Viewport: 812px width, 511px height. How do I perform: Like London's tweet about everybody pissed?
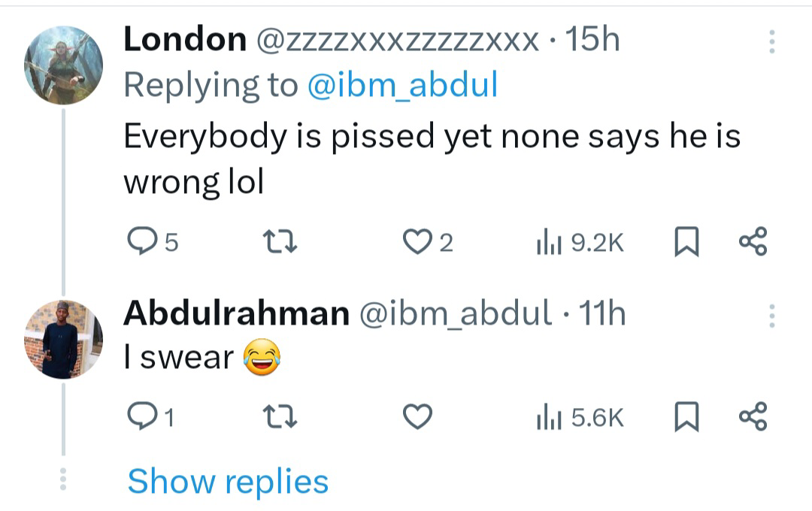point(416,243)
